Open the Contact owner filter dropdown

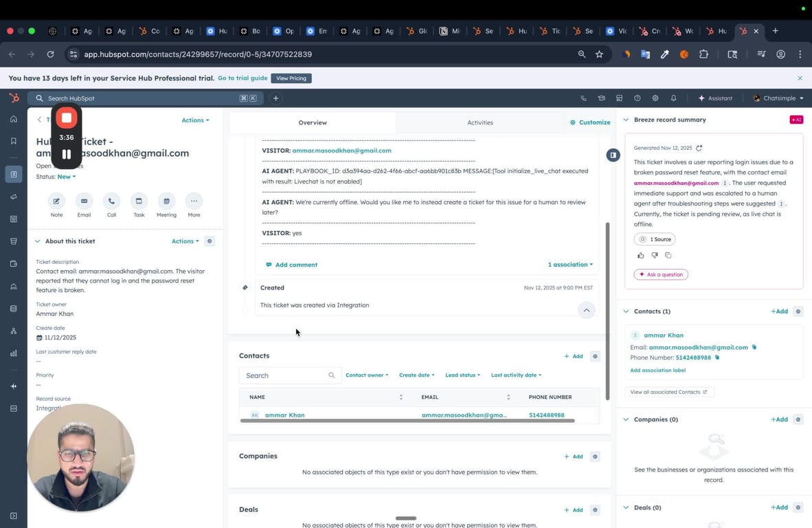click(367, 375)
